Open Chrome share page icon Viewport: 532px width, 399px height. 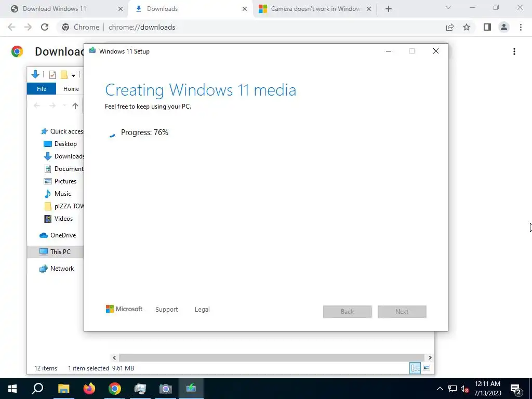[x=450, y=27]
